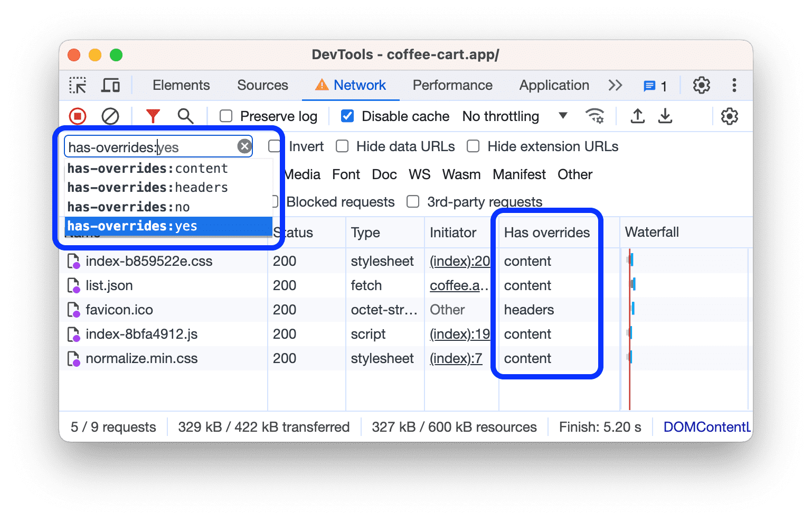Click the DOMContentL link in status bar
This screenshot has width=812, height=520.
707,426
